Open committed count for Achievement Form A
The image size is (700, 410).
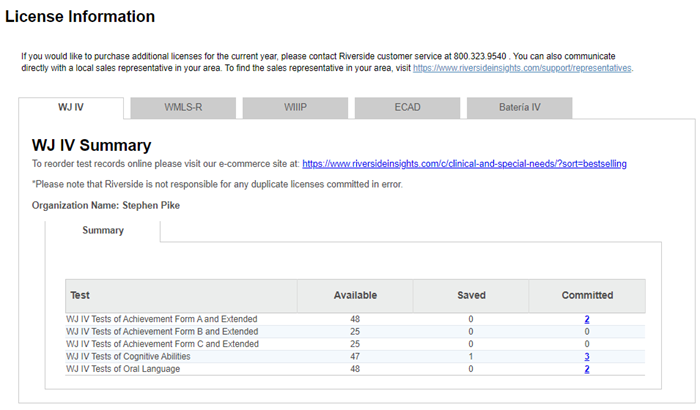587,319
